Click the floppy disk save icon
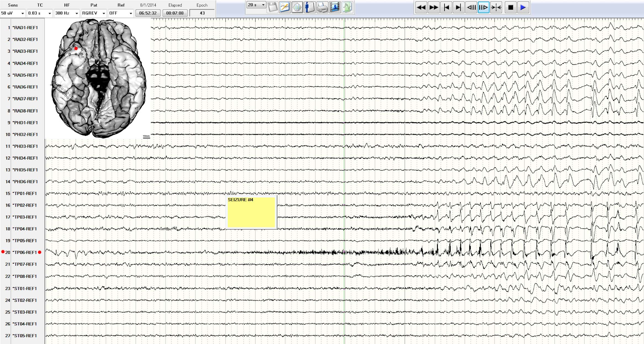This screenshot has width=644, height=344. tap(272, 7)
